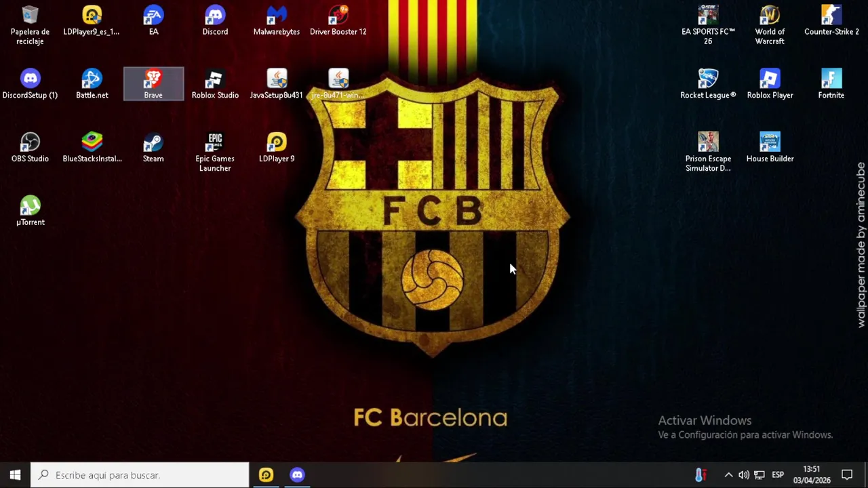Expand the hidden tray icons chevron
Image resolution: width=868 pixels, height=488 pixels.
point(728,475)
